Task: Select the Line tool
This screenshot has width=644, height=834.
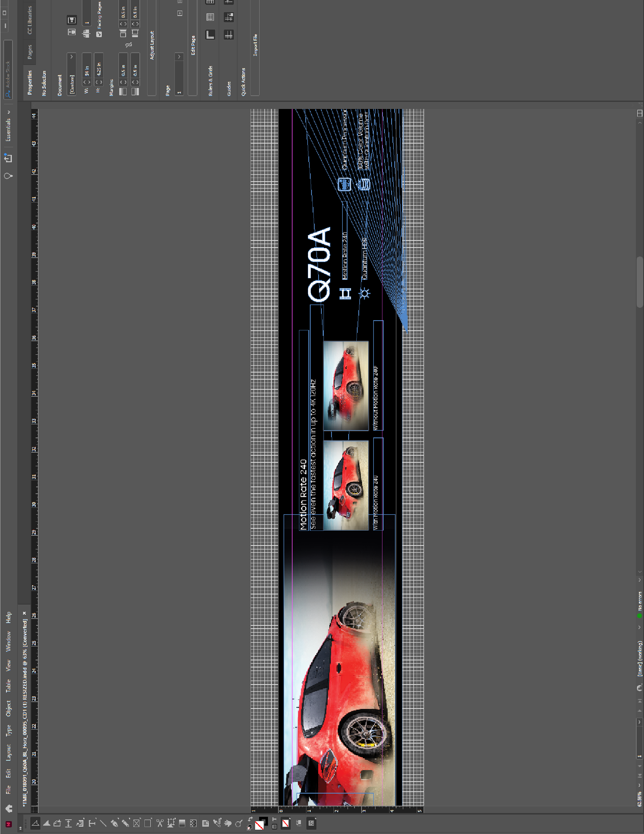Action: pyautogui.click(x=103, y=824)
